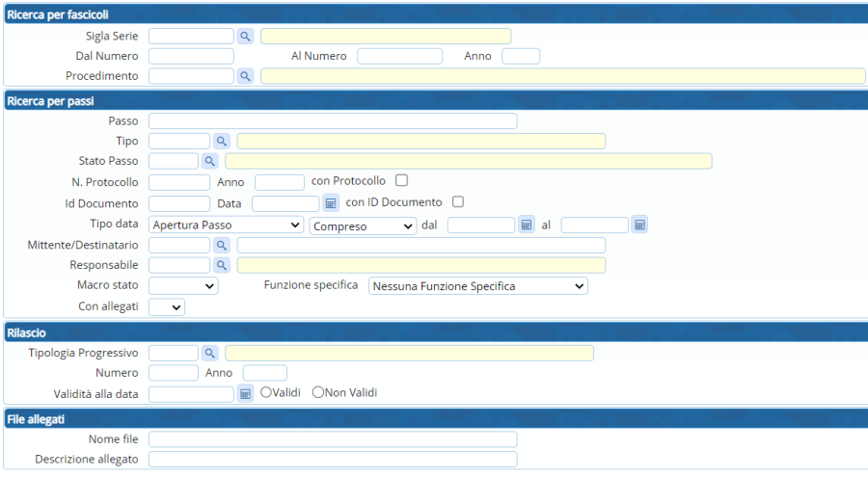
Task: Open calendar picker for Id Documento Data
Action: coord(331,203)
